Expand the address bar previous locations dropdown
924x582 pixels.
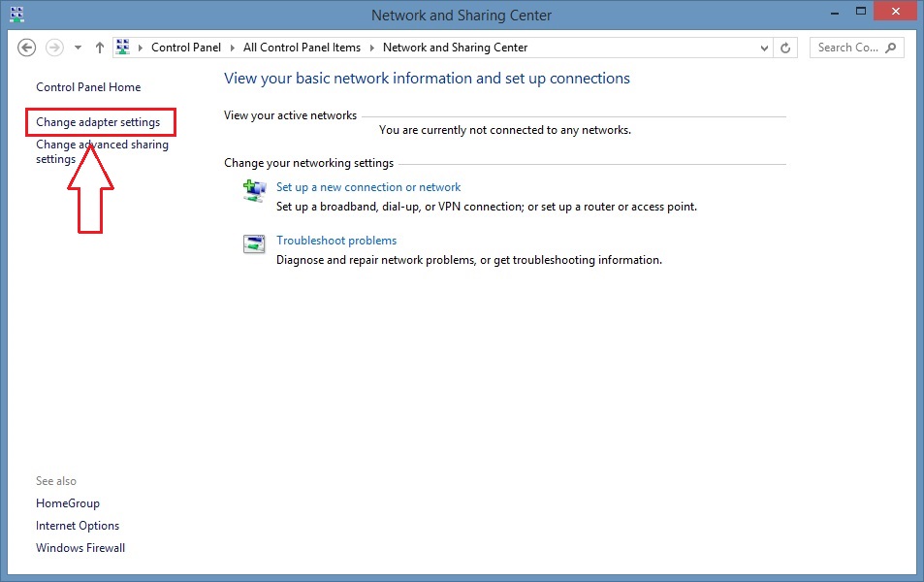(762, 48)
